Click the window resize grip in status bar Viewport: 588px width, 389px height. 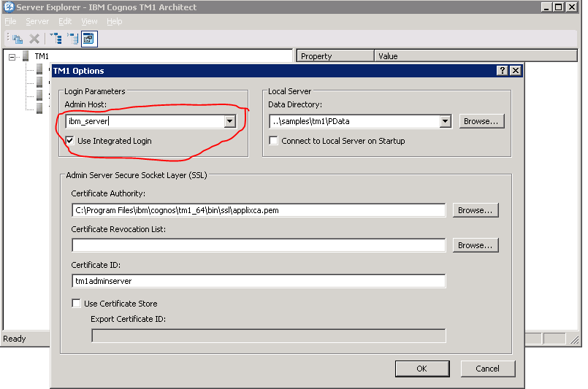point(573,339)
